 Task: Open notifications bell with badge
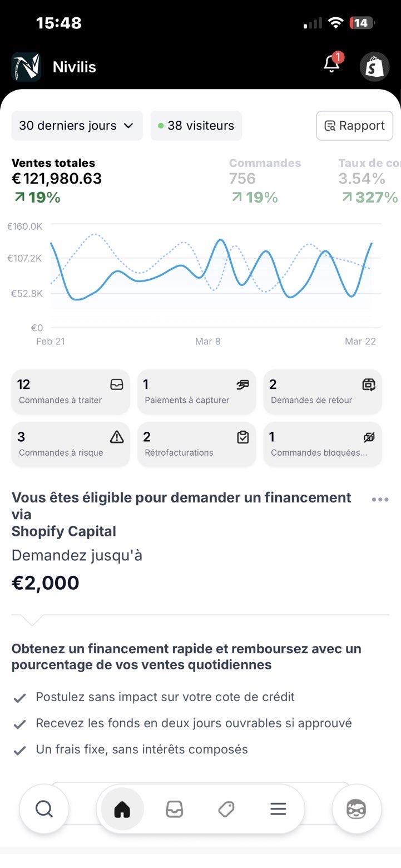(332, 65)
